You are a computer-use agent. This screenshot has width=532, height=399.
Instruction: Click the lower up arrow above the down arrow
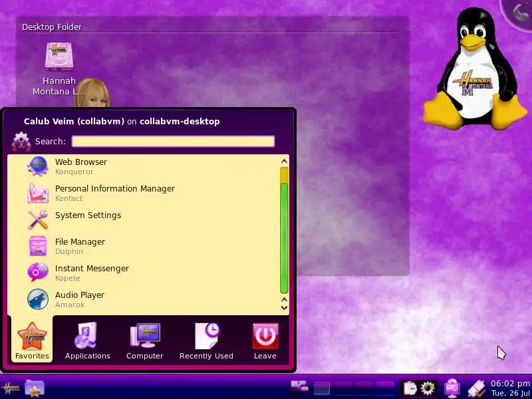(x=285, y=300)
